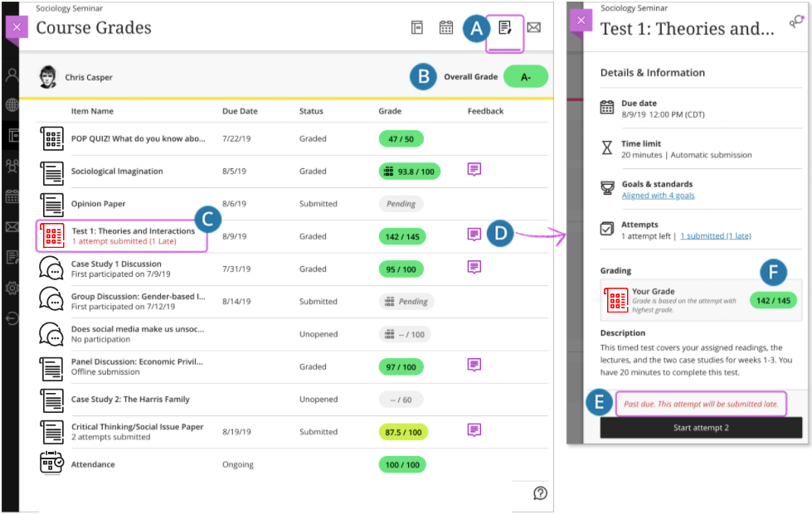View feedback for Sociological Imagination
The width and height of the screenshot is (812, 514).
click(474, 169)
